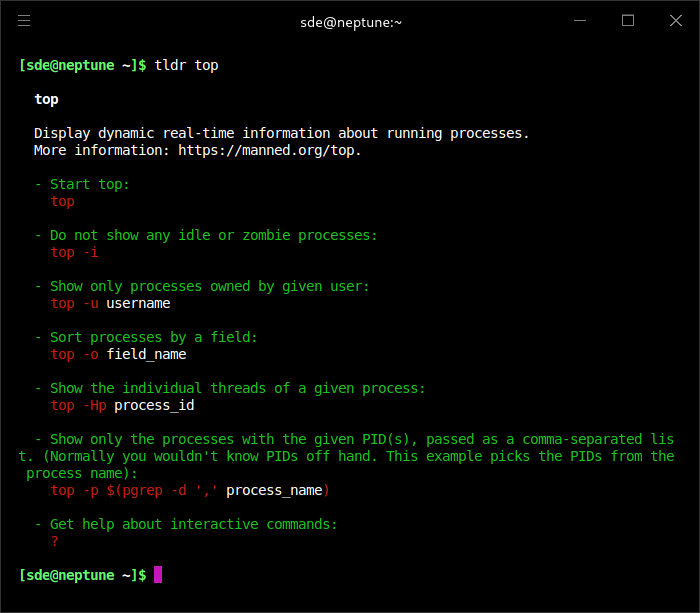Click 'Show the individual threads of a given process'

pyautogui.click(x=238, y=388)
